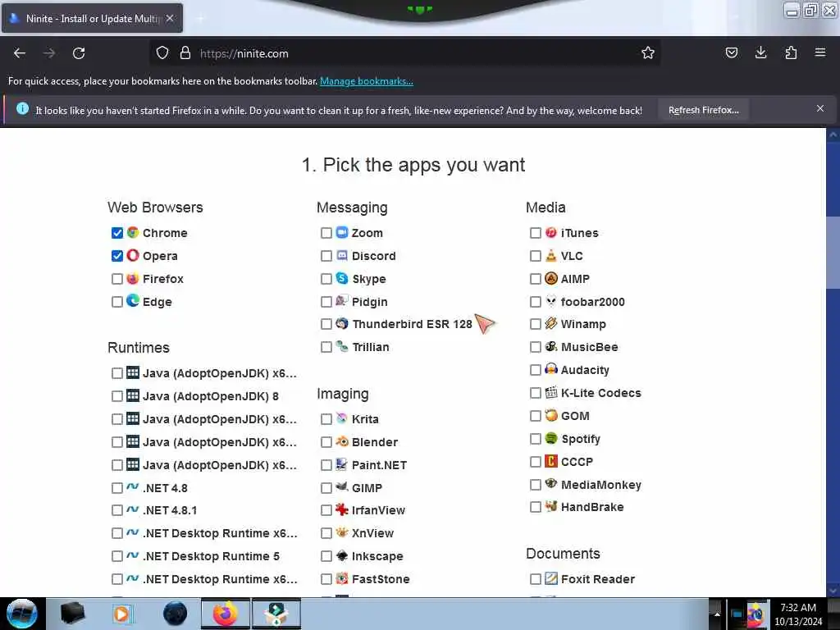Open the Firefox downloads panel
Screen dimensions: 840x630
760,52
